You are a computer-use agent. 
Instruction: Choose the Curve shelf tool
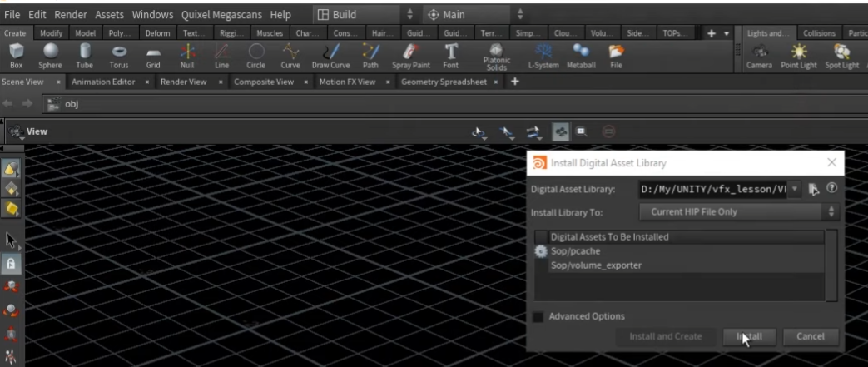coord(290,56)
